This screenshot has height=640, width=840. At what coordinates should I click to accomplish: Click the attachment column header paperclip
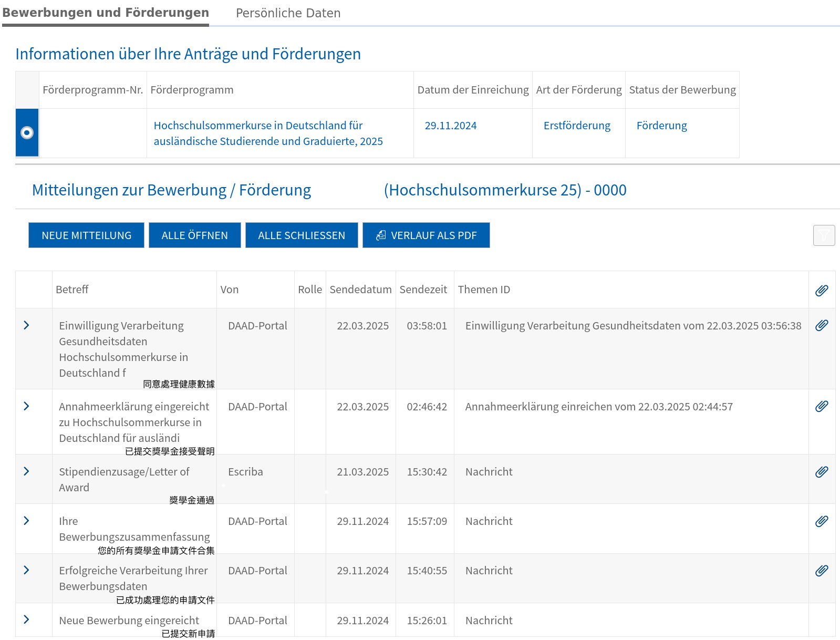821,290
